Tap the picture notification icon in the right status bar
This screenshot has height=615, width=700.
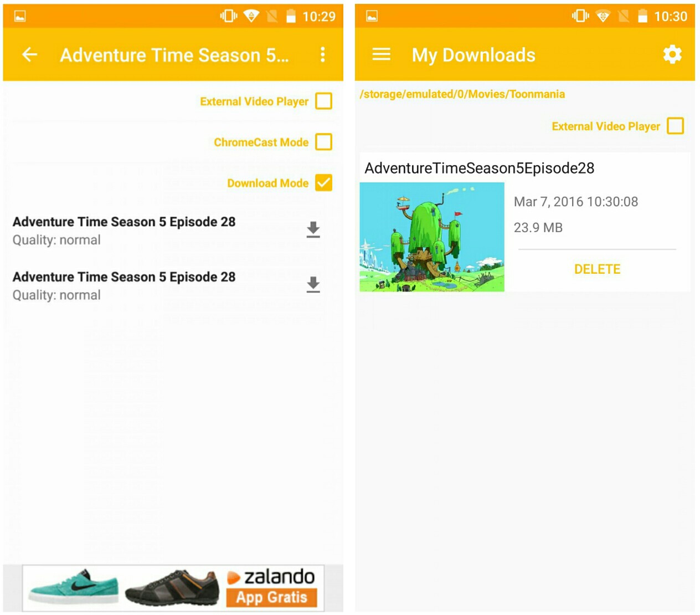coord(372,16)
